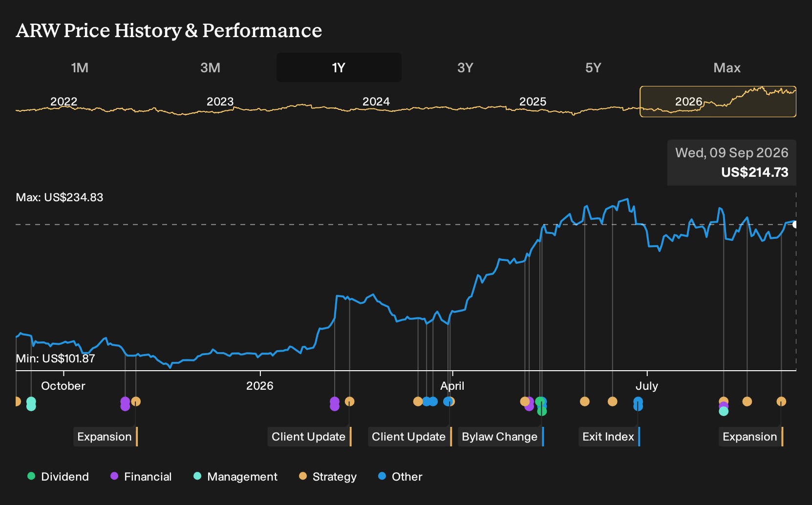The width and height of the screenshot is (812, 505).
Task: Click the orange Strategy dot on top of the August cluster
Action: (724, 400)
